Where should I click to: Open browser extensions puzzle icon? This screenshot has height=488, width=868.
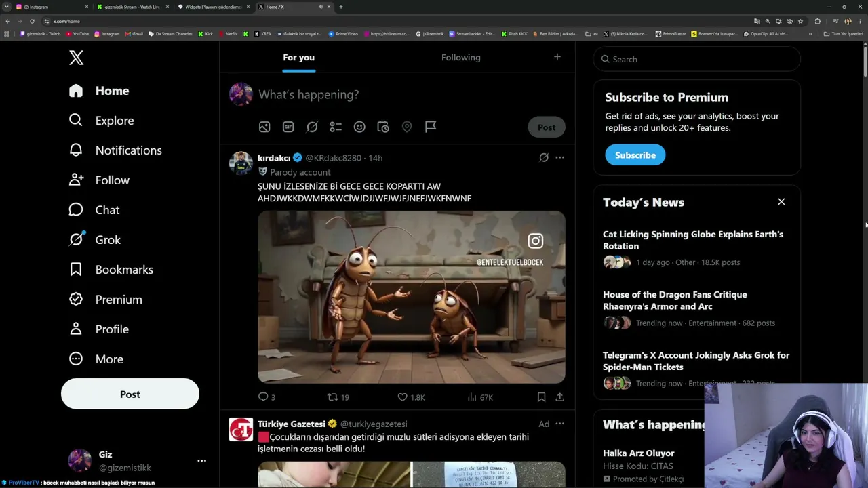coord(817,21)
